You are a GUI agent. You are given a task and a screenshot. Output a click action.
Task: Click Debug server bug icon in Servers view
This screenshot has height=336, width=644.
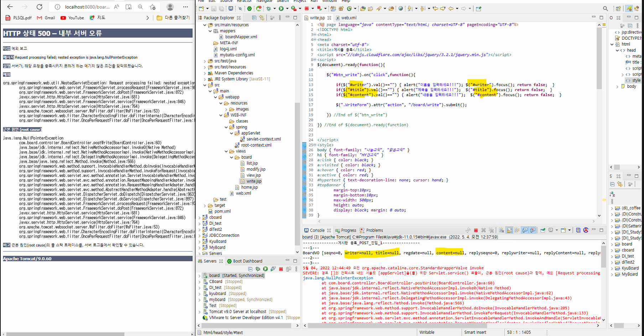coord(258,269)
